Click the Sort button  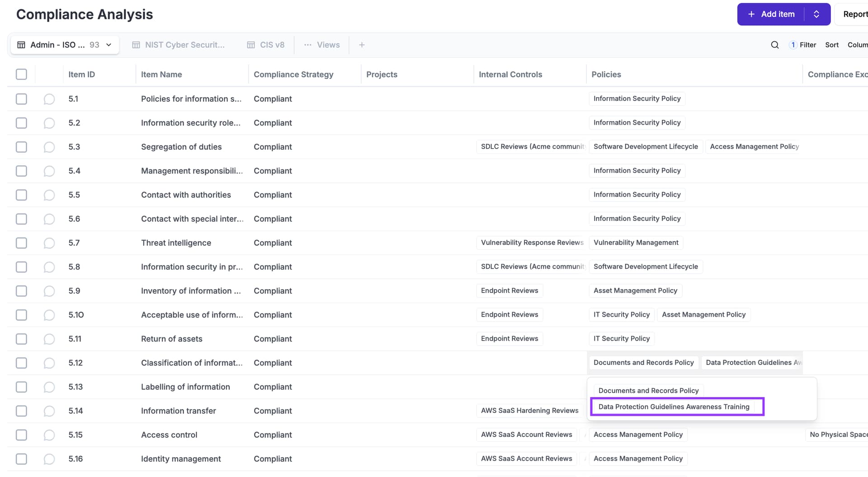click(x=831, y=45)
